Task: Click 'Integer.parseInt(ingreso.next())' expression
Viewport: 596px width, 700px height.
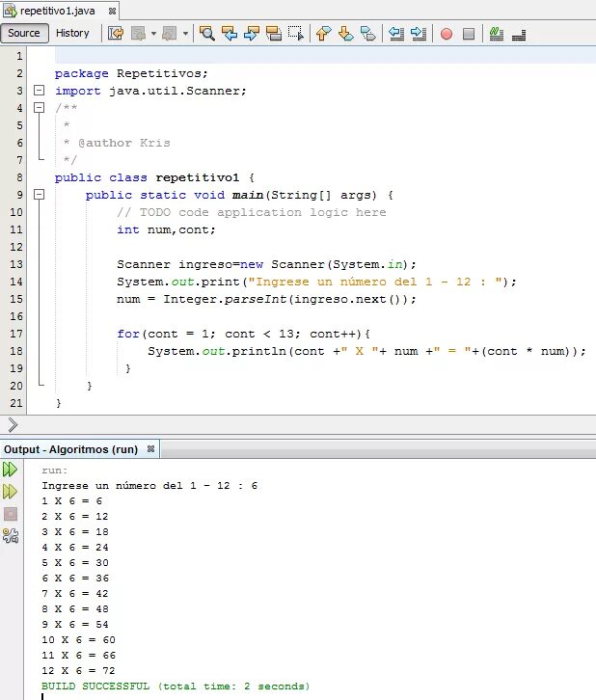Action: coord(285,299)
